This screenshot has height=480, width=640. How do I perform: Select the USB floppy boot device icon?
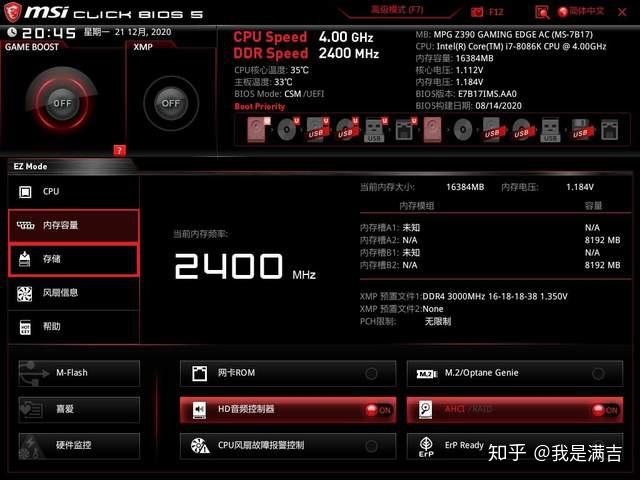click(x=581, y=131)
